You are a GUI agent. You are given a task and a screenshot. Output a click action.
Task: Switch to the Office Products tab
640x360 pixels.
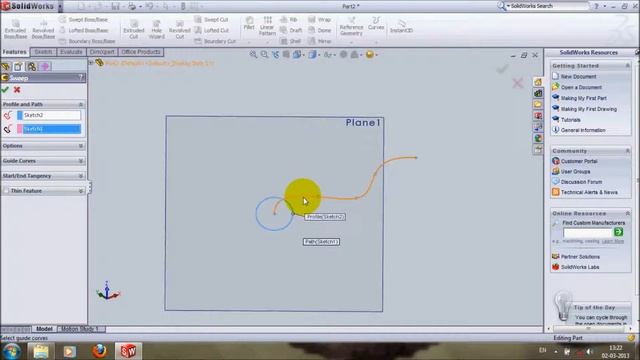point(141,52)
